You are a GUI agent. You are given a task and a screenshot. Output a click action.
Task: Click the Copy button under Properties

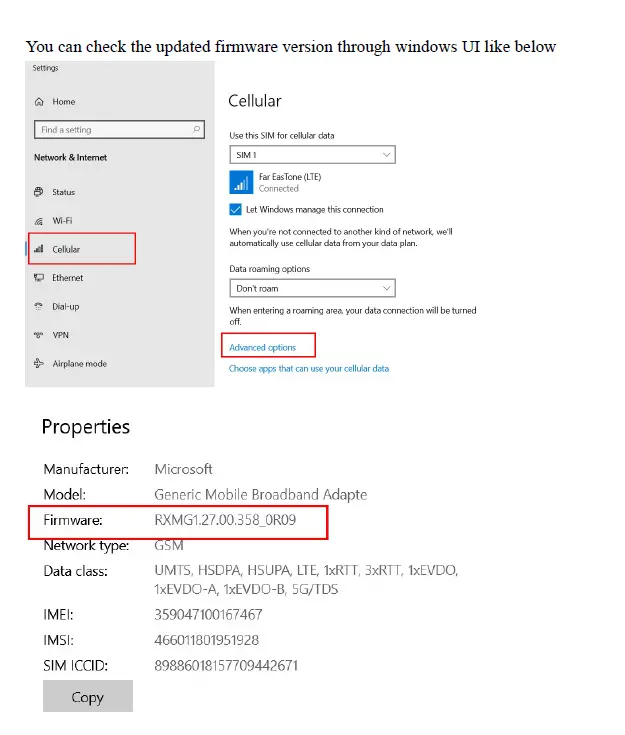coord(88,696)
